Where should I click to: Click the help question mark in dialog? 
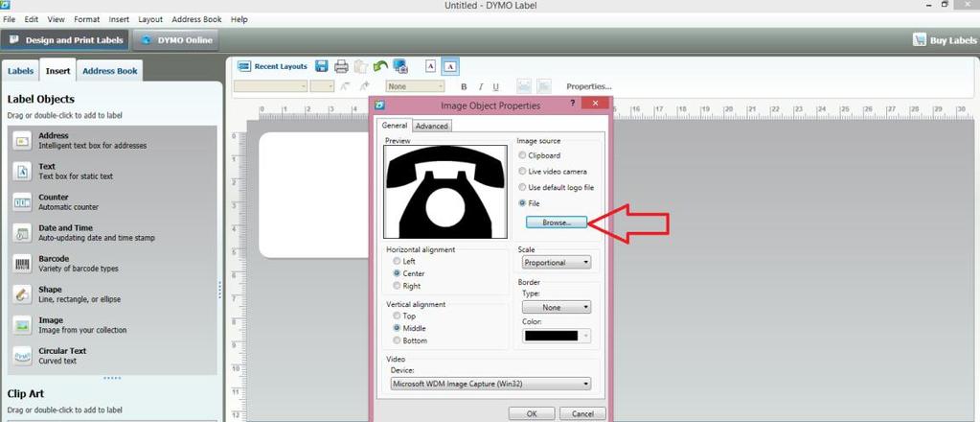573,104
